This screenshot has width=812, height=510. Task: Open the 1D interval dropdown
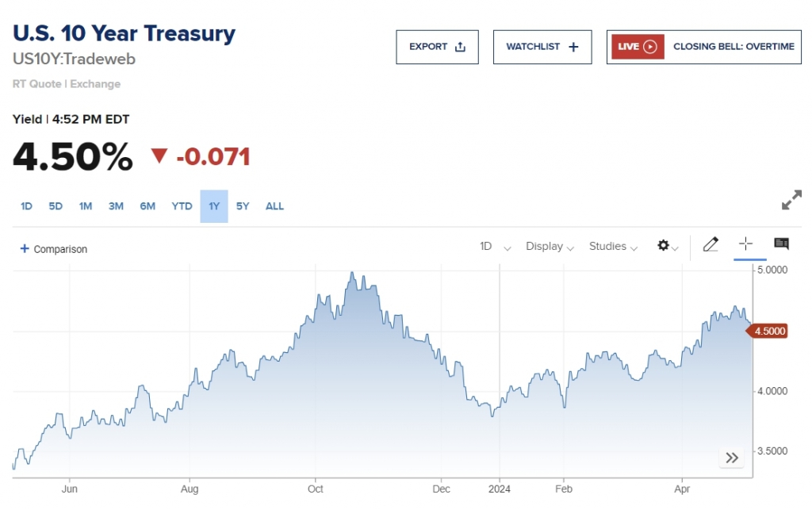click(x=495, y=247)
